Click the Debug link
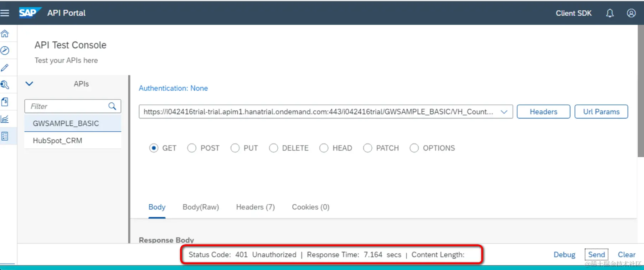The image size is (644, 270). tap(565, 255)
